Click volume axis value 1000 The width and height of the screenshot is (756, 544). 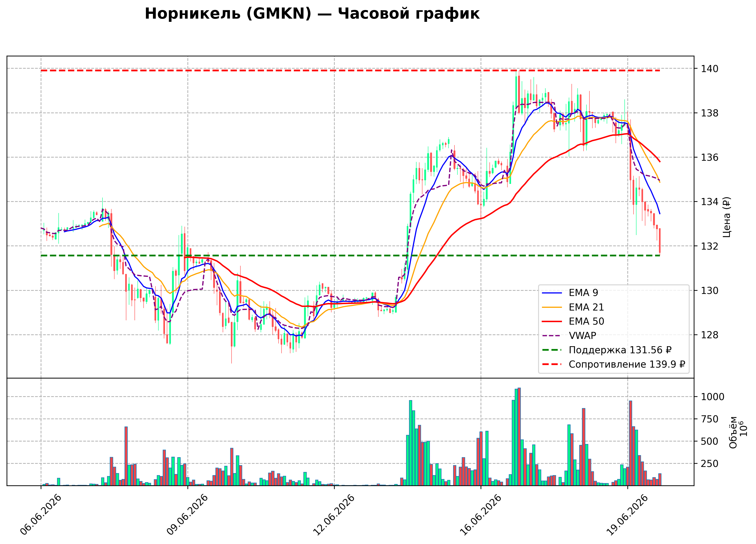tap(713, 397)
